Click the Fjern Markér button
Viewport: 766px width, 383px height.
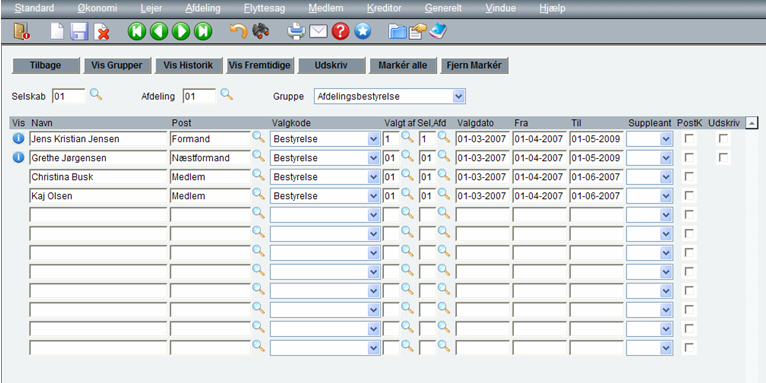474,65
